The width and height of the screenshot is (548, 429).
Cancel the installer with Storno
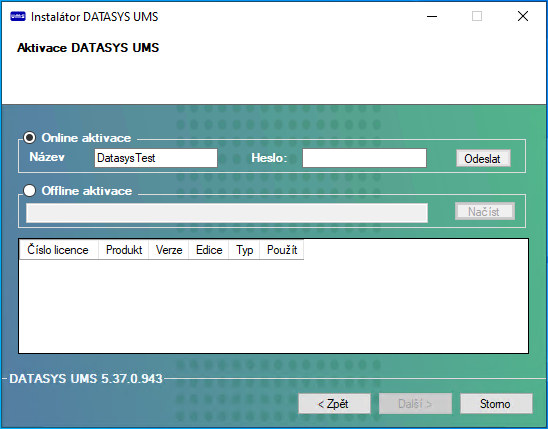(x=496, y=403)
